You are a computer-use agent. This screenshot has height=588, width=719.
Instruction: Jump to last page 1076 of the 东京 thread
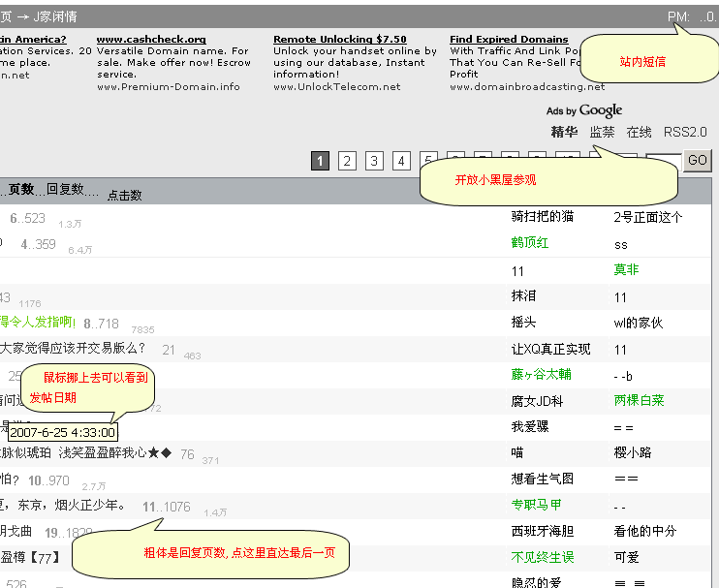[176, 507]
